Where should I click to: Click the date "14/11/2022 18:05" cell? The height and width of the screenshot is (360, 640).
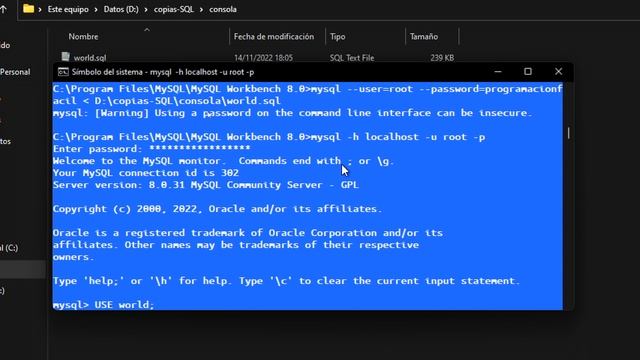click(263, 58)
